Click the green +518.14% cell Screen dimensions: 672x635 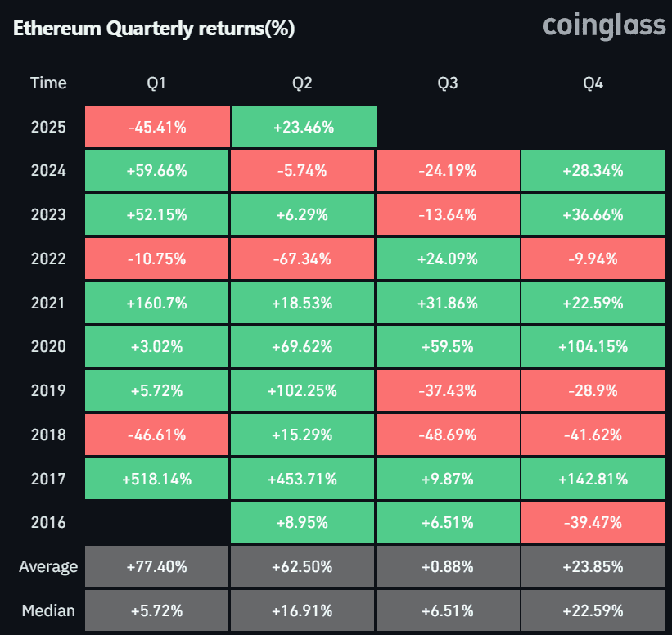coord(156,479)
